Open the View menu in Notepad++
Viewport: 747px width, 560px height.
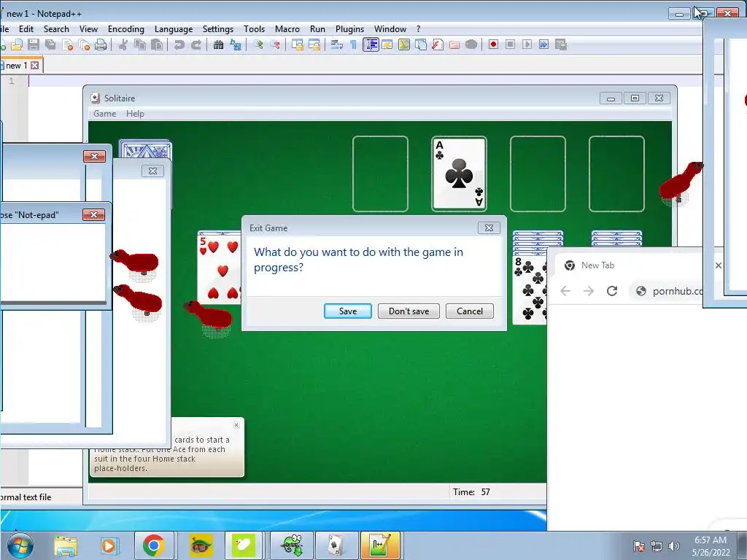point(88,29)
